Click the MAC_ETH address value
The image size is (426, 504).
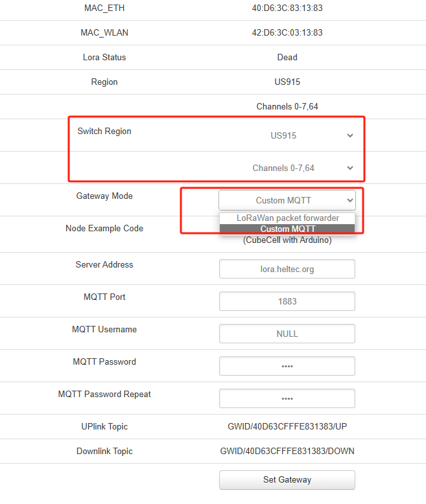click(x=287, y=8)
